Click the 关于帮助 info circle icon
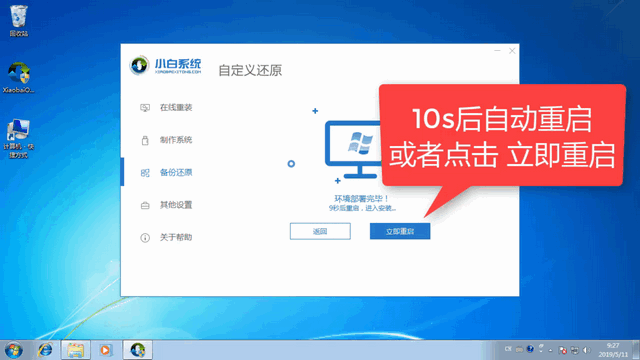The height and width of the screenshot is (360, 640). (145, 238)
